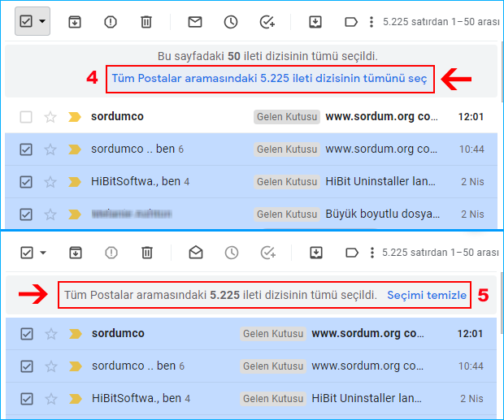Screen dimensions: 504x420
Task: Mark as read with the closed envelope icon
Action: pyautogui.click(x=195, y=22)
